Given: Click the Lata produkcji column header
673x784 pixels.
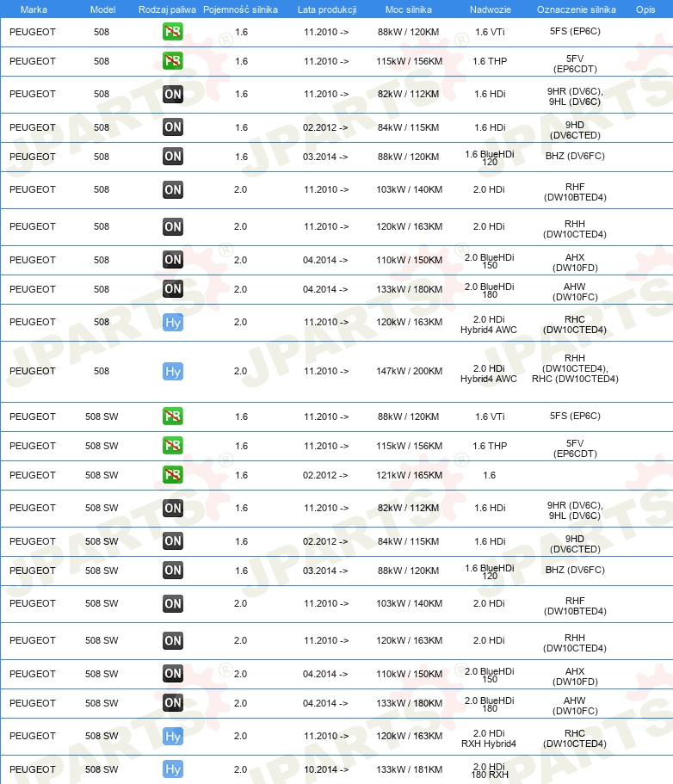Looking at the screenshot, I should click(326, 9).
